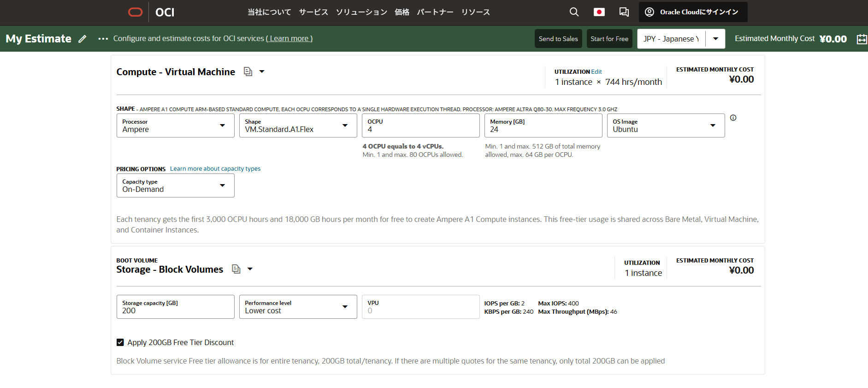Click the Max IOPS: 400 text

(x=558, y=303)
